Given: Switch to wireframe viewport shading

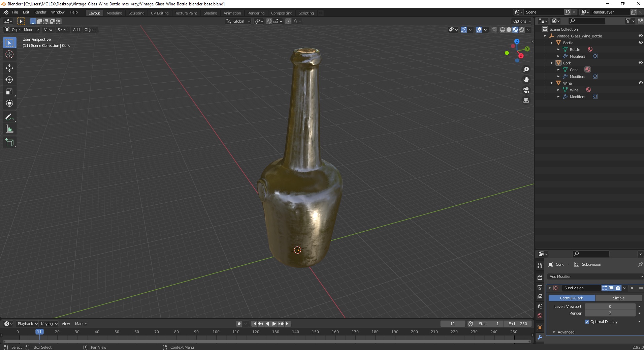Looking at the screenshot, I should coord(503,30).
